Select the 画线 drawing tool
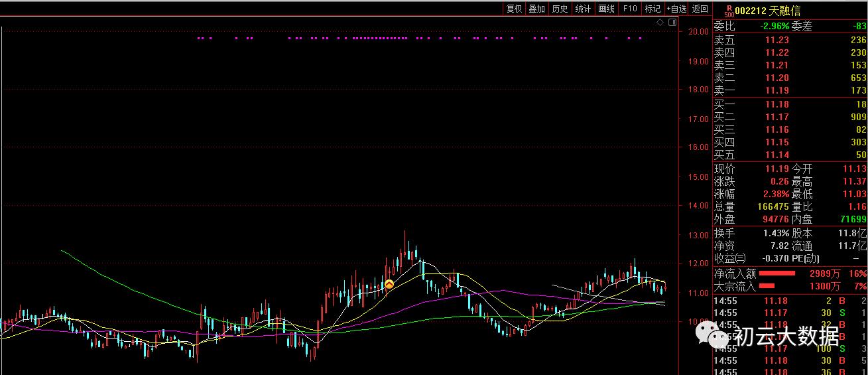The height and width of the screenshot is (375, 868). pos(607,9)
